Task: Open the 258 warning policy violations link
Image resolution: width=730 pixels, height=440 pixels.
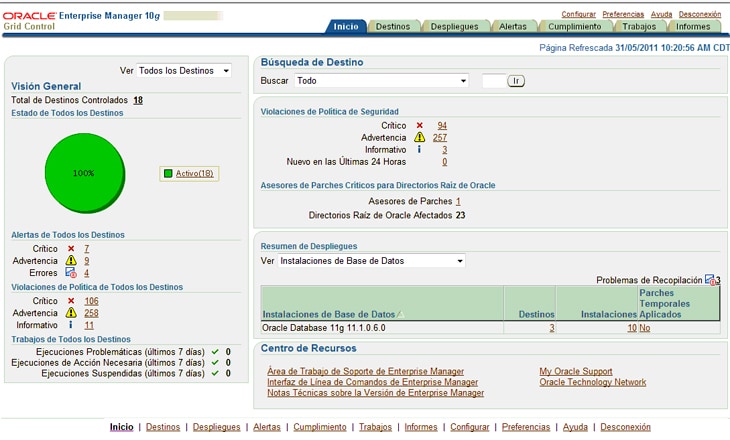Action: [x=91, y=313]
